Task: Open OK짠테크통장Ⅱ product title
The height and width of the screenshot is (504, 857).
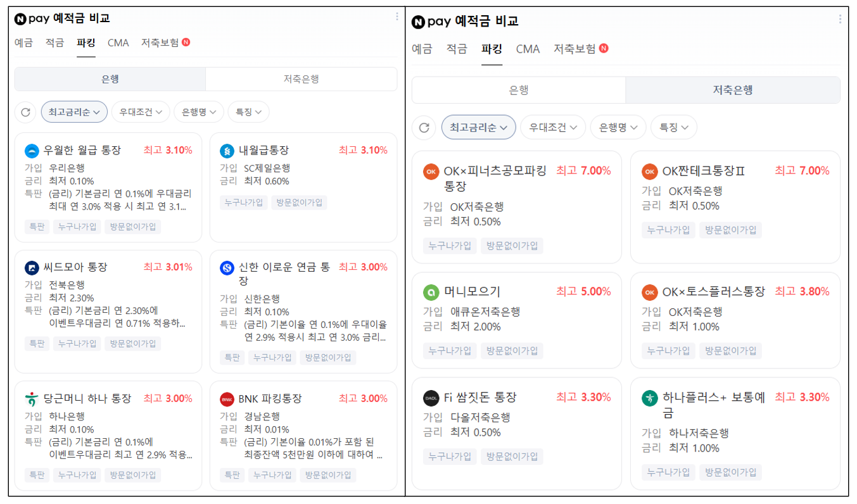Action: [704, 171]
